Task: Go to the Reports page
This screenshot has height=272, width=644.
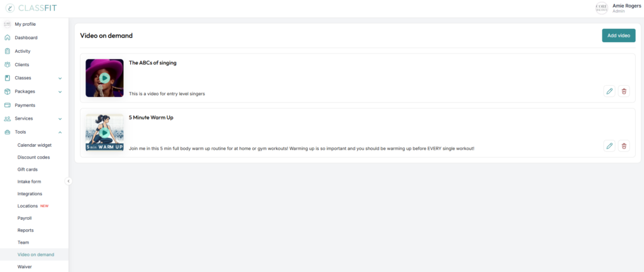Action: pyautogui.click(x=25, y=230)
